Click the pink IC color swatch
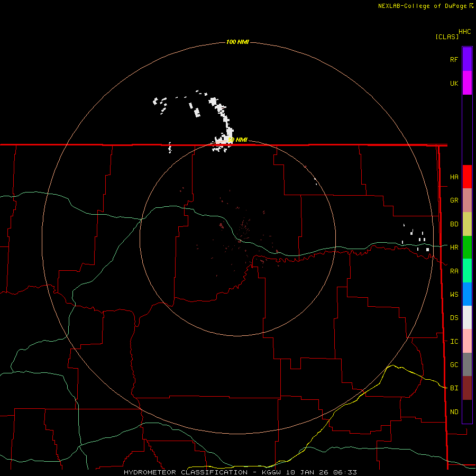Image resolution: width=476 pixels, height=476 pixels. click(x=467, y=341)
